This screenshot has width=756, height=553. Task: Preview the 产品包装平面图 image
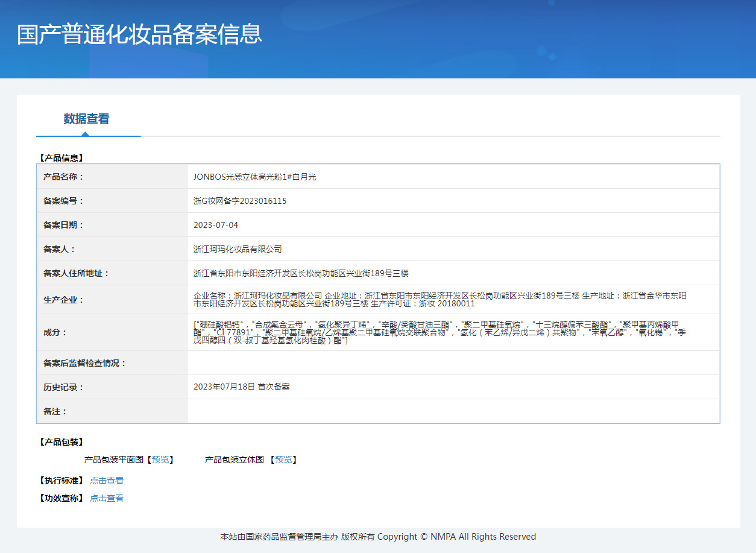[160, 460]
